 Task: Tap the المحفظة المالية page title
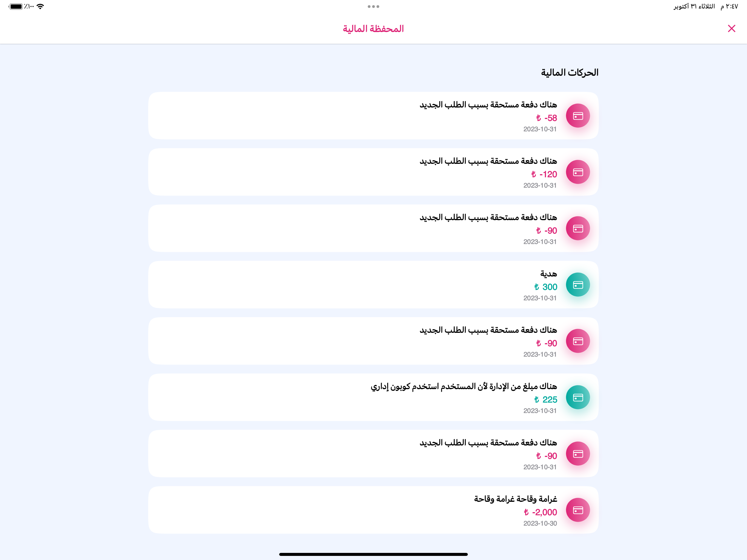click(373, 29)
